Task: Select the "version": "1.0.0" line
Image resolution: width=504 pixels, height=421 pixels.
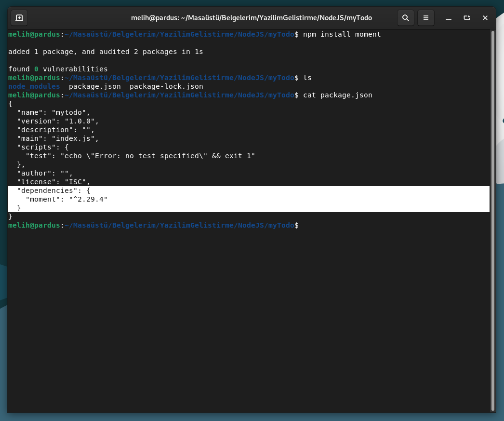Action: tap(58, 121)
